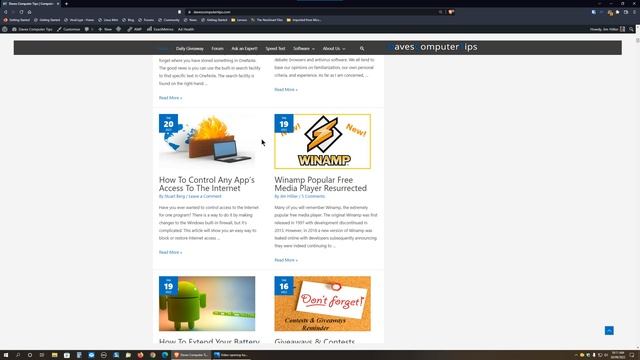Click the comments bubble in the admin bar
The width and height of the screenshot is (640, 360).
tap(89, 29)
